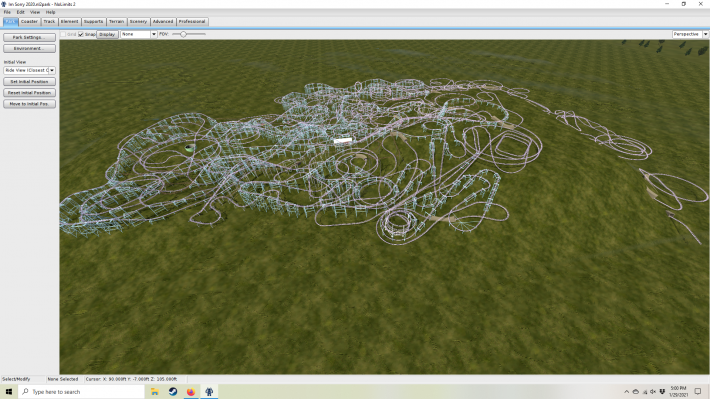Switch to the Scenery tab
This screenshot has width=710, height=399.
pyautogui.click(x=138, y=22)
